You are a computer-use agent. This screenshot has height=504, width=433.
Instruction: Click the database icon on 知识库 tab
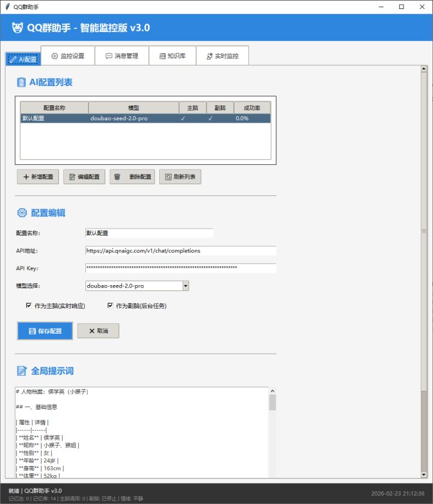(x=162, y=56)
